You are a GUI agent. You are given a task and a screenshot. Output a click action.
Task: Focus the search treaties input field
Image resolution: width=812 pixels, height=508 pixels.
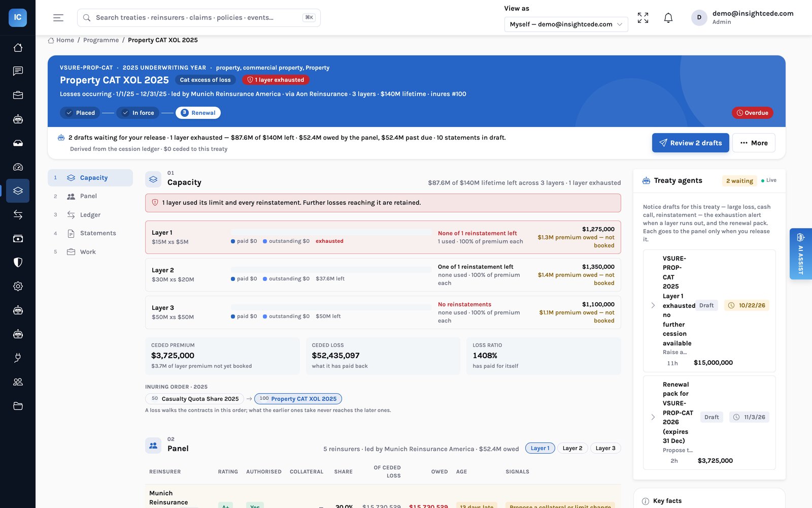coord(198,18)
